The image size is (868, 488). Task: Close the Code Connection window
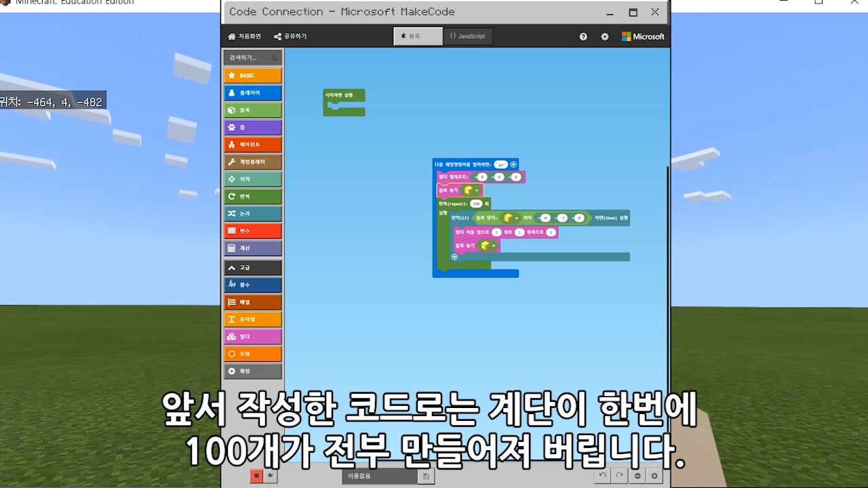(x=654, y=12)
